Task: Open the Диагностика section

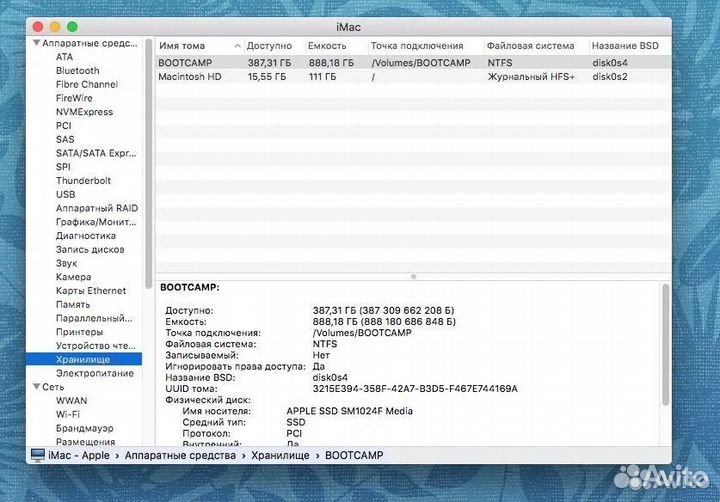Action: click(86, 236)
